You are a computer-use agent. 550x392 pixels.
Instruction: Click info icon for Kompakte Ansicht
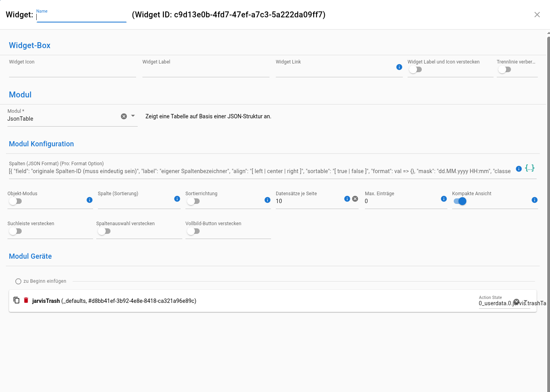(x=535, y=200)
